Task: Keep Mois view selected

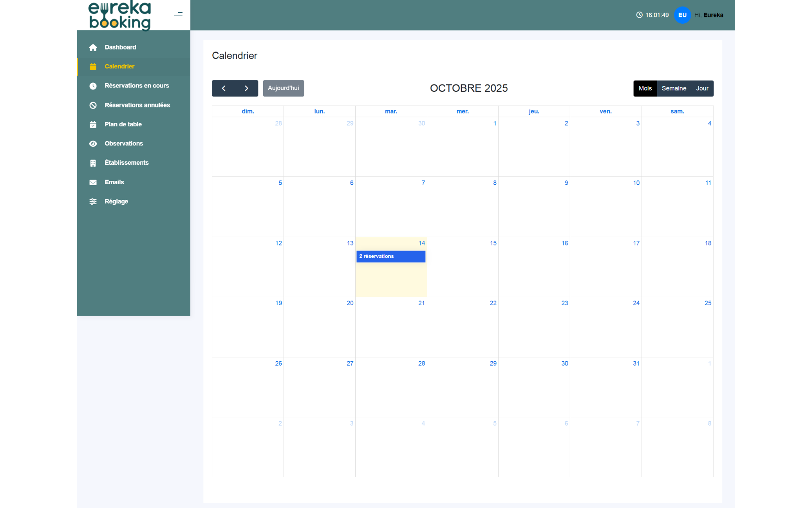Action: pyautogui.click(x=645, y=88)
